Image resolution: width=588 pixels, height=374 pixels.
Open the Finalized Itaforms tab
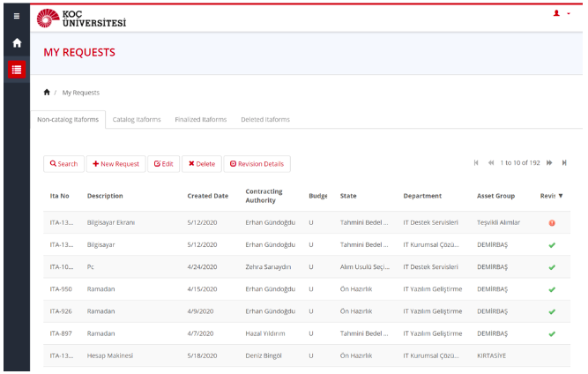coord(201,119)
